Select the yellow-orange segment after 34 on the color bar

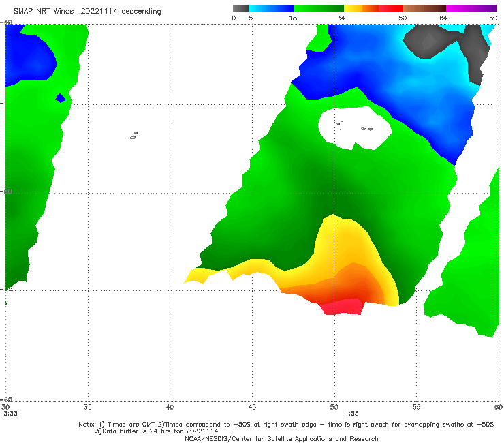362,8
